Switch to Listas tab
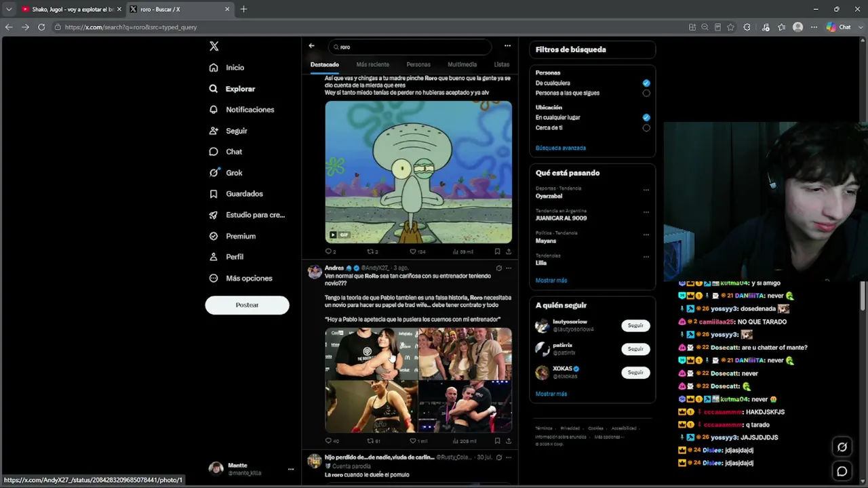 [x=502, y=64]
